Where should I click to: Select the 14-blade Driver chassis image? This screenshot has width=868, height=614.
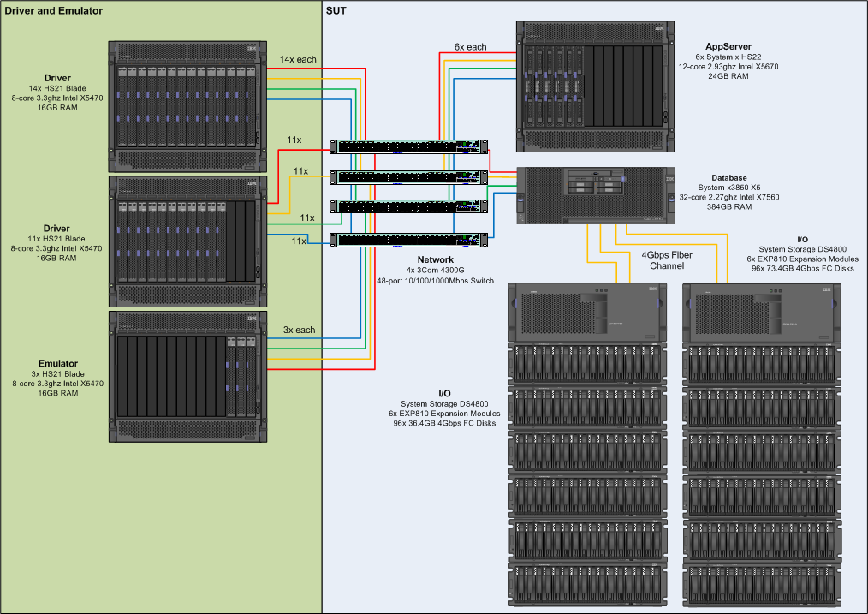pyautogui.click(x=187, y=106)
